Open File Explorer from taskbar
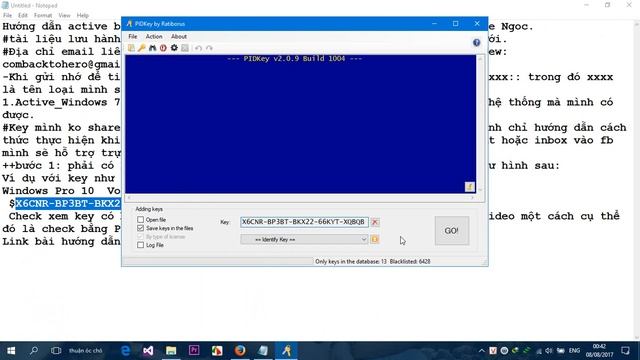Image resolution: width=640 pixels, height=360 pixels. pyautogui.click(x=171, y=351)
